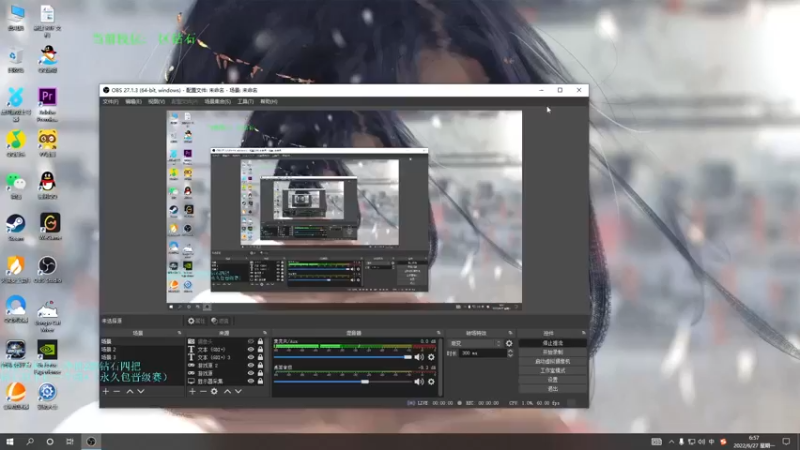Open the 场景集合(S) Scene Collection menu
The width and height of the screenshot is (800, 450).
point(218,102)
